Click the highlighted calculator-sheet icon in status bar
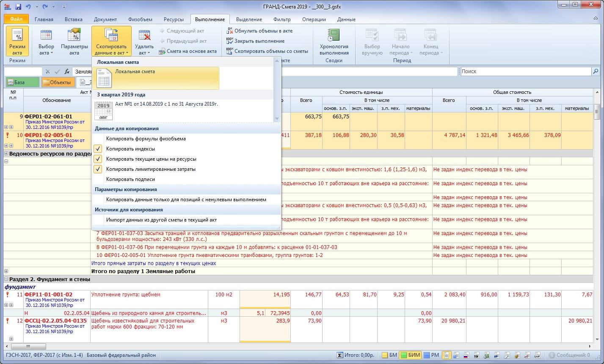This screenshot has height=364, width=604. (x=447, y=355)
